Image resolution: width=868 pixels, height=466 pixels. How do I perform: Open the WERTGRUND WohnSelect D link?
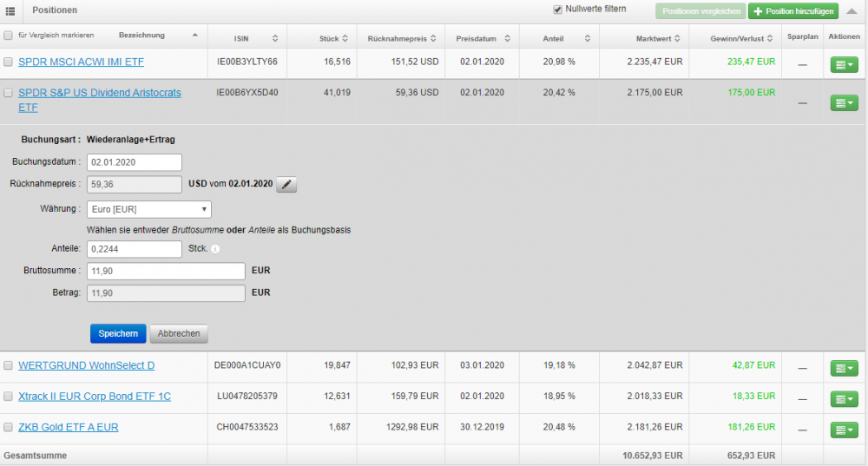86,365
